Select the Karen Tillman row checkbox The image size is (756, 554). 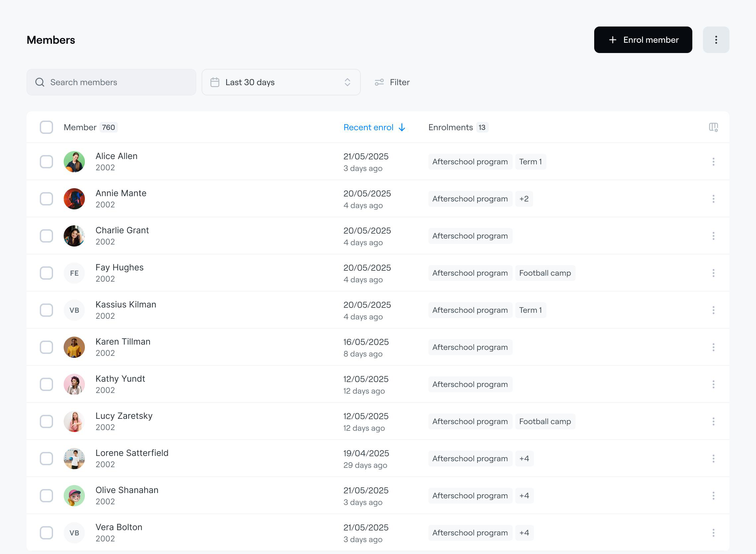click(x=46, y=347)
